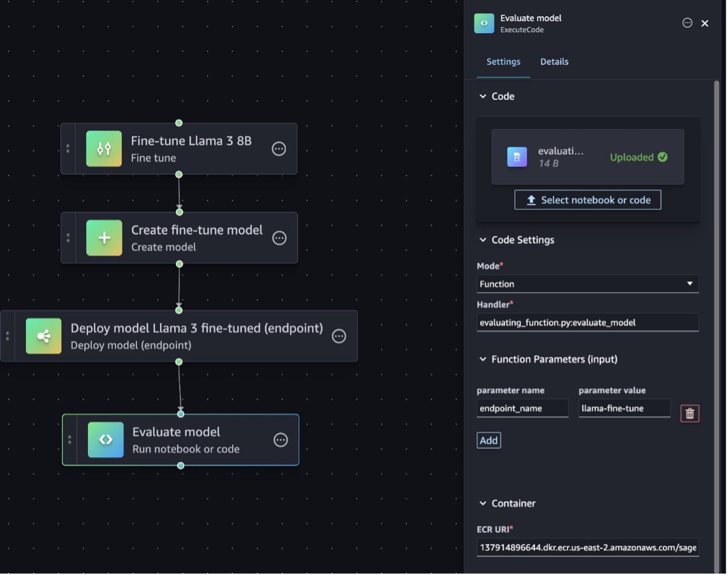
Task: Collapse the Function Parameters (input) section
Action: click(483, 360)
